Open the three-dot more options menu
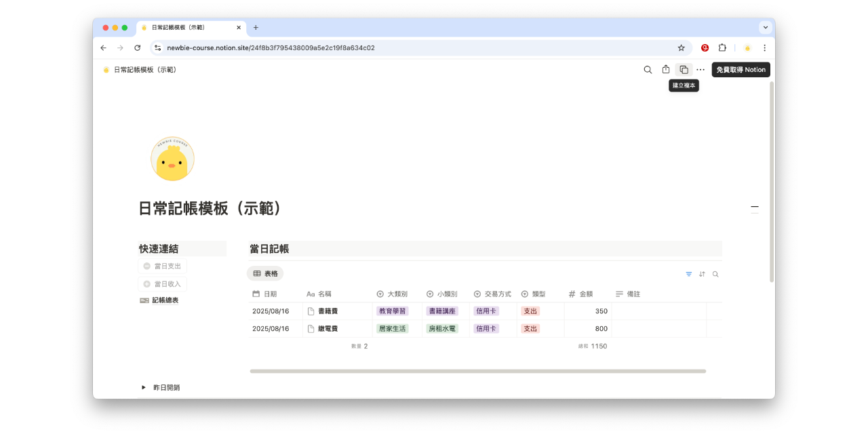 coord(701,69)
